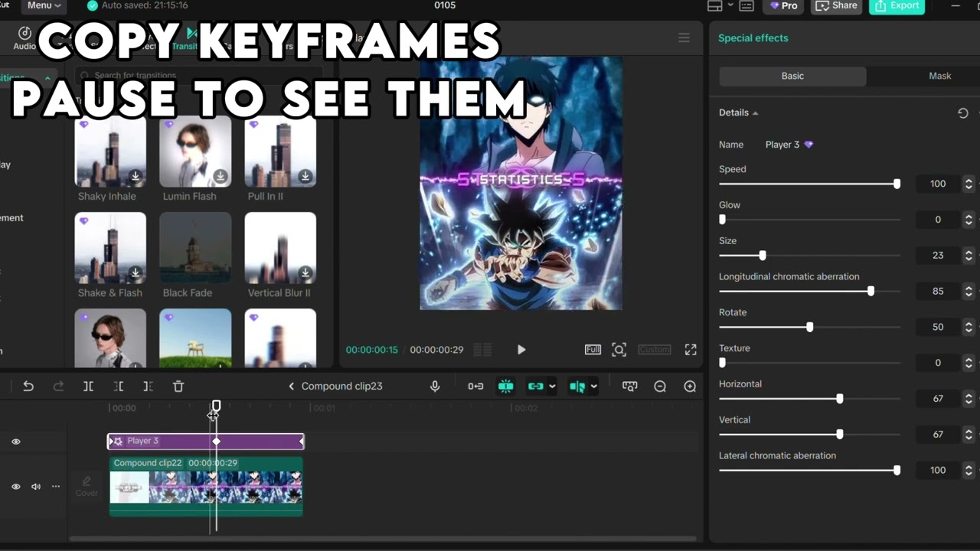Go back from Compound clip23 using the arrow
Image resolution: width=980 pixels, height=551 pixels.
[x=291, y=386]
